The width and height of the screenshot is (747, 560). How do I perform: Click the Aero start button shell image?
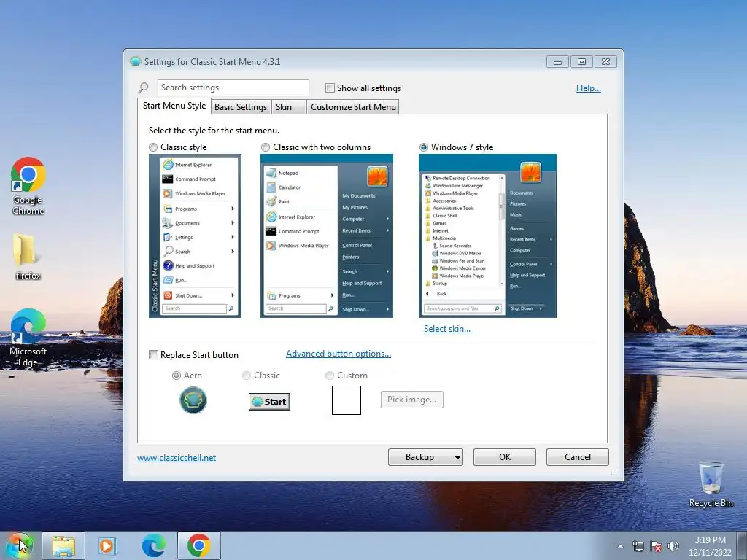coord(193,400)
